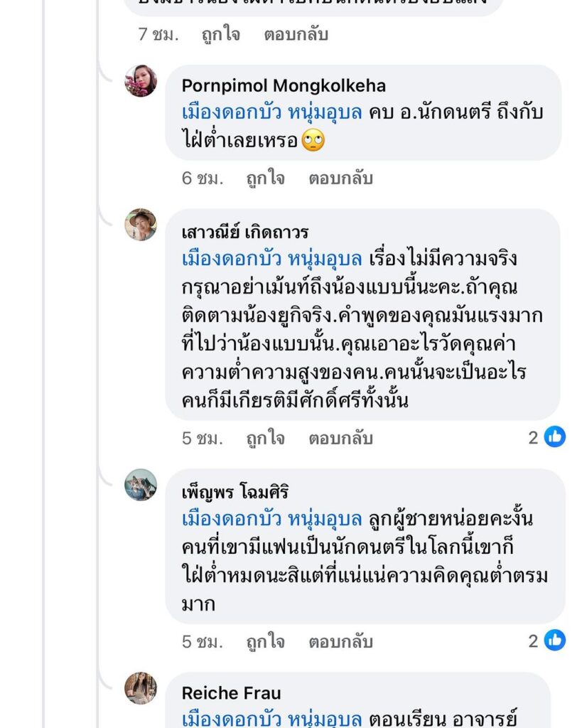Image resolution: width=582 pixels, height=728 pixels.
Task: Click เพ็ญพร โฉมศิริ's avatar image
Action: pos(141,485)
